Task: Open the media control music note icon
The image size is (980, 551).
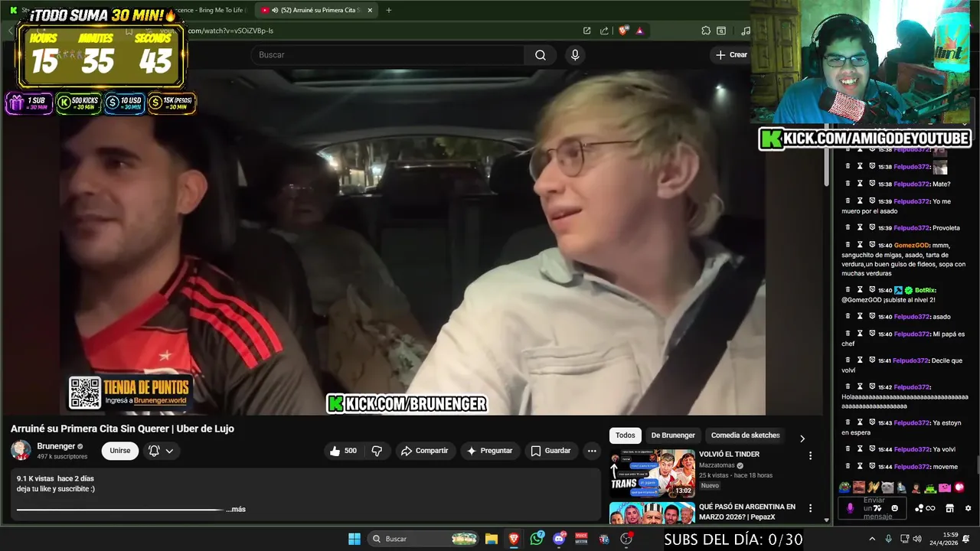Action: 746,31
